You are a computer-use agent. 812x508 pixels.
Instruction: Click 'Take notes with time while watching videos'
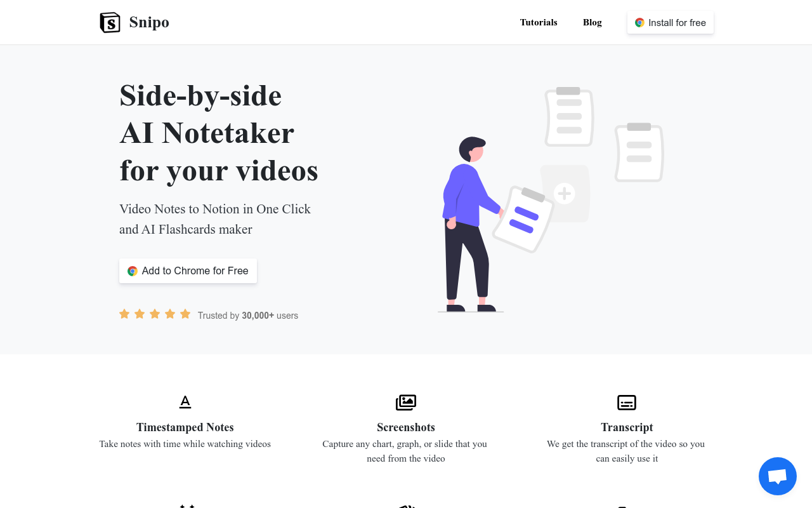click(x=185, y=444)
